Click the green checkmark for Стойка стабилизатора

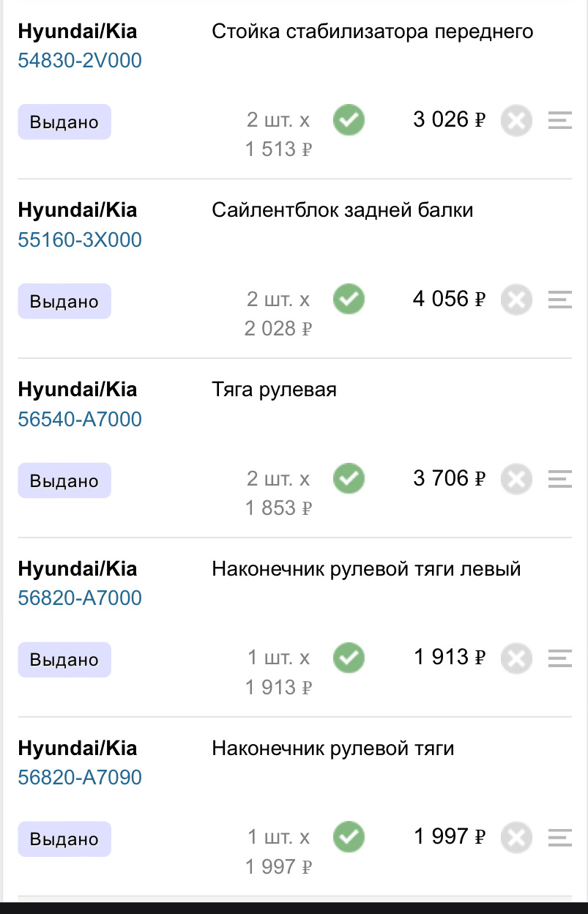pyautogui.click(x=349, y=119)
